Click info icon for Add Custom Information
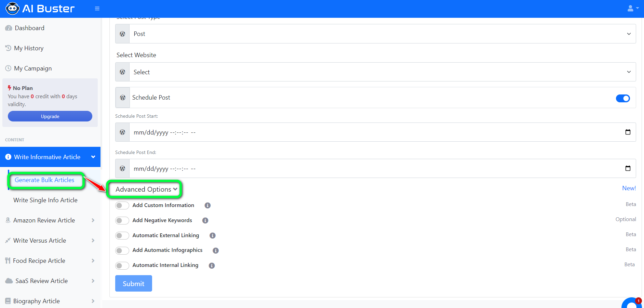This screenshot has height=308, width=644. [207, 205]
